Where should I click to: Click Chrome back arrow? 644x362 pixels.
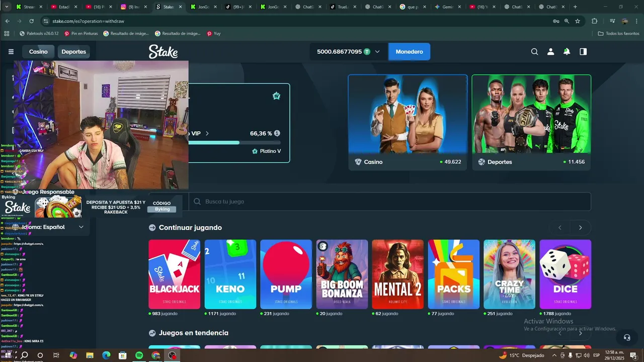[7, 21]
